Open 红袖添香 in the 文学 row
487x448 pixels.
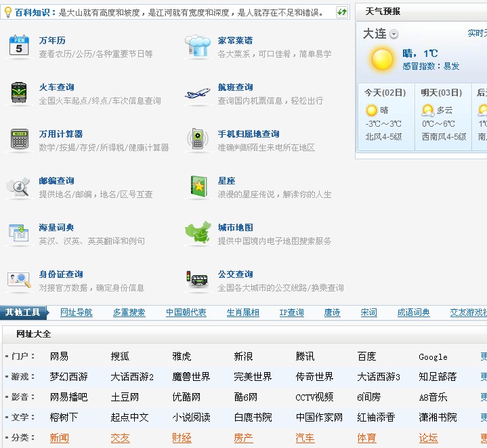click(376, 418)
